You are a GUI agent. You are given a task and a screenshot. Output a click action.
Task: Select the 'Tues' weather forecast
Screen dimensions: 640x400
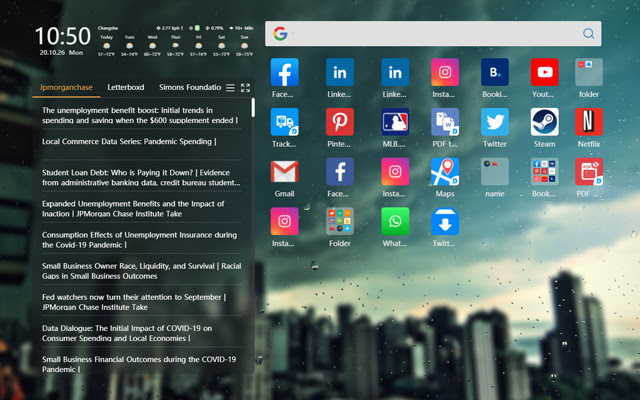[x=129, y=45]
